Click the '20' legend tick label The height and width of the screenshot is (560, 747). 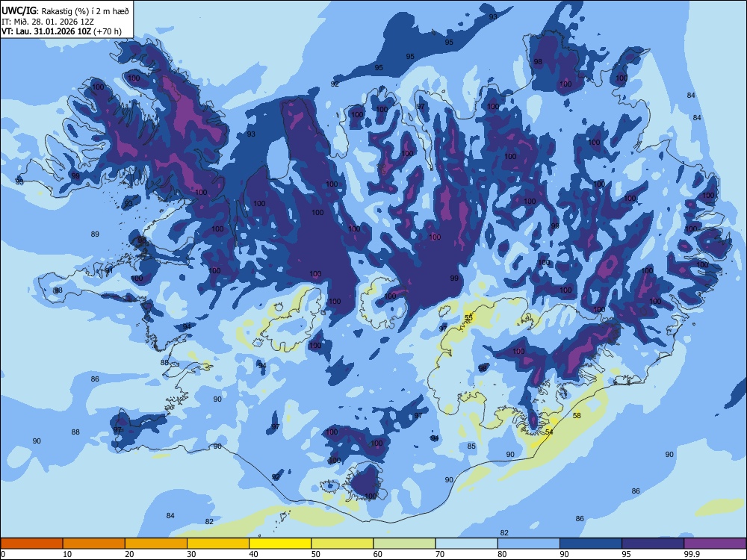(129, 554)
